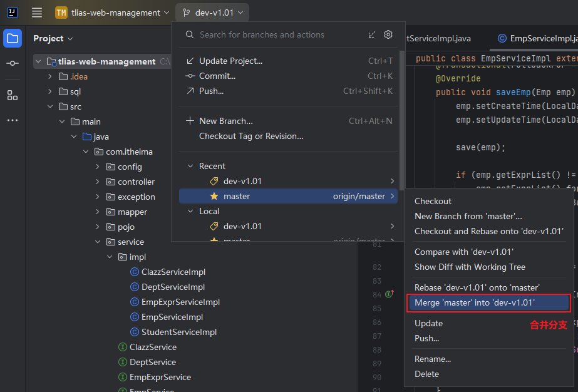Viewport: 578px width, 392px height.
Task: Open the main hamburger menu
Action: [x=37, y=13]
